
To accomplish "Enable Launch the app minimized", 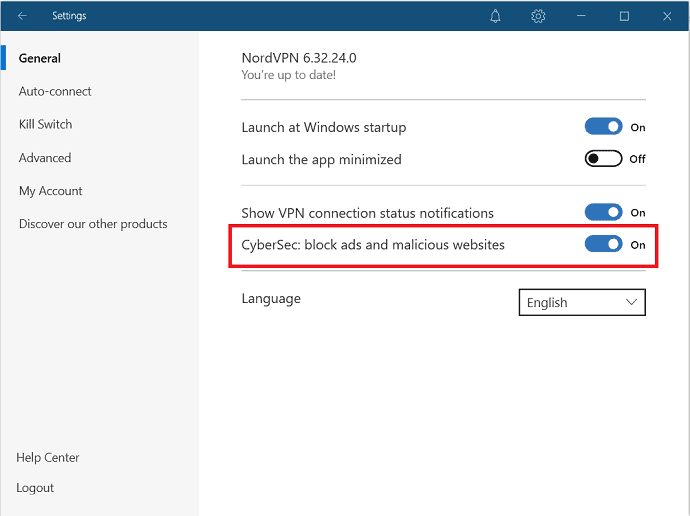I will 603,158.
